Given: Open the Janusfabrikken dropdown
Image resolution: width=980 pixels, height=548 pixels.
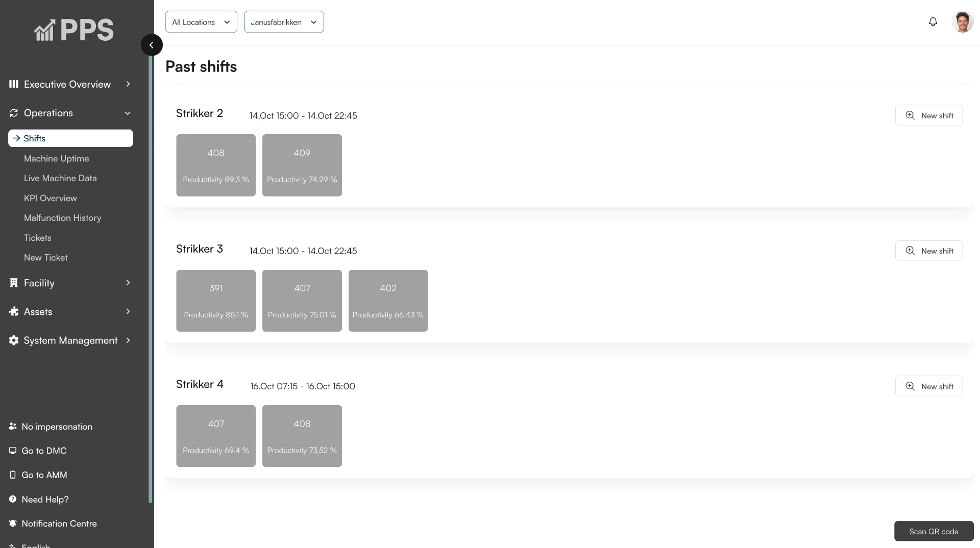Looking at the screenshot, I should [x=284, y=22].
